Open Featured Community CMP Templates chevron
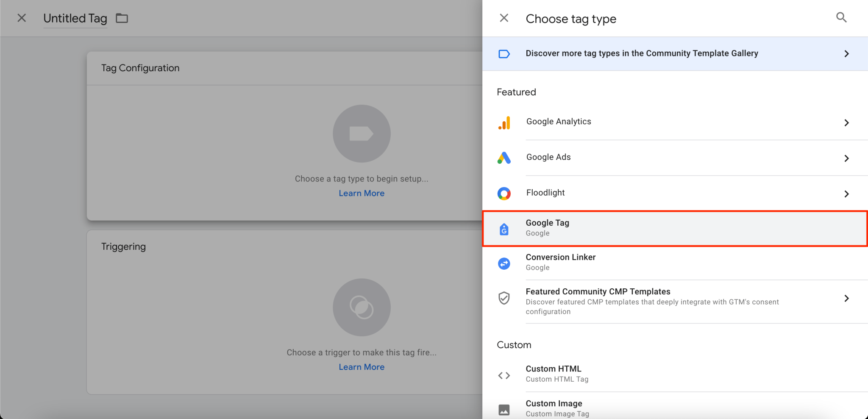868x419 pixels. pos(846,299)
